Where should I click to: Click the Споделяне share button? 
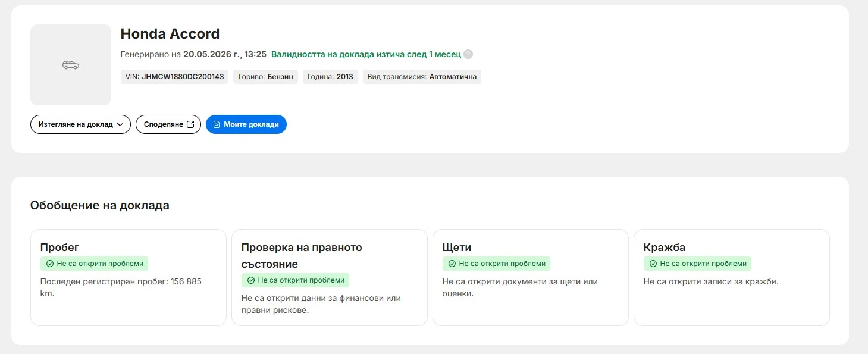(168, 124)
